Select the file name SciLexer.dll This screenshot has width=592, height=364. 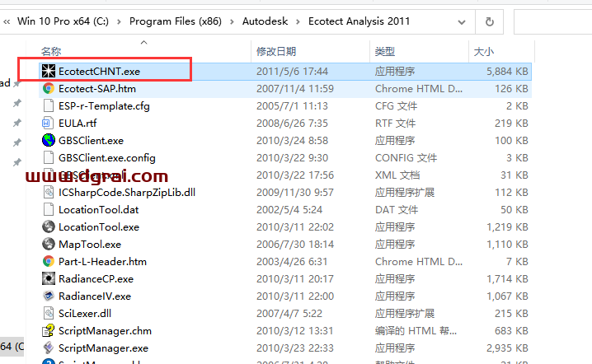click(85, 314)
